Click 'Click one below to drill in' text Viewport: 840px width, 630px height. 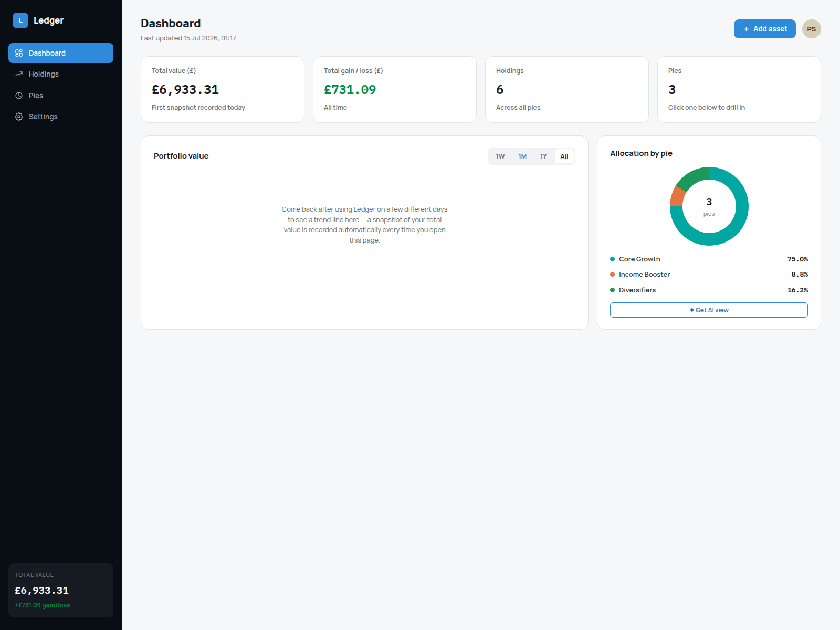pyautogui.click(x=707, y=108)
